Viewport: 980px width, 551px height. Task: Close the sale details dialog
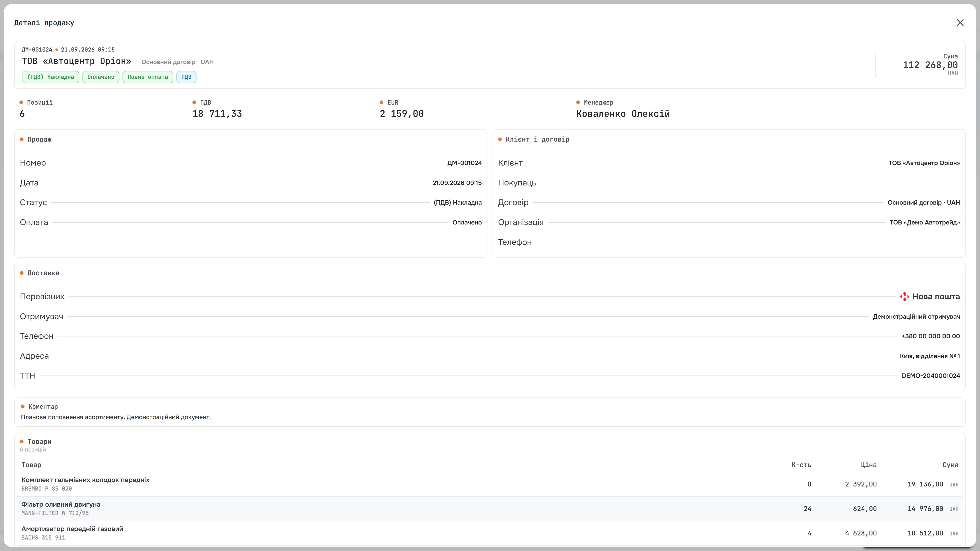point(960,23)
